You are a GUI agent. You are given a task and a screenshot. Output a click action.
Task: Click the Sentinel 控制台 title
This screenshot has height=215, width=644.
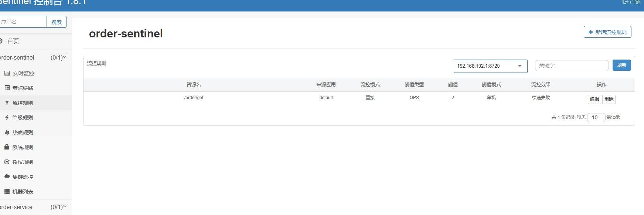pyautogui.click(x=42, y=2)
